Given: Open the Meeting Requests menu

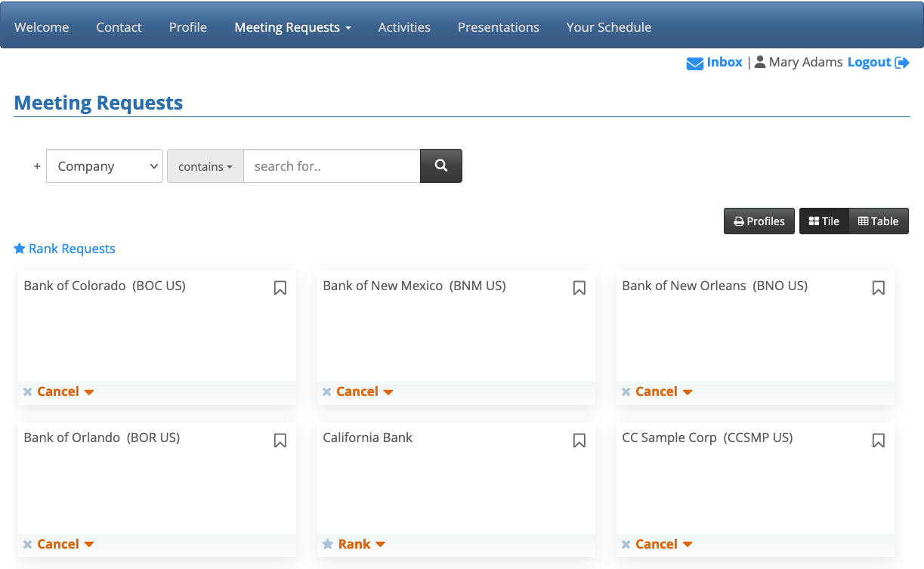Looking at the screenshot, I should click(292, 27).
